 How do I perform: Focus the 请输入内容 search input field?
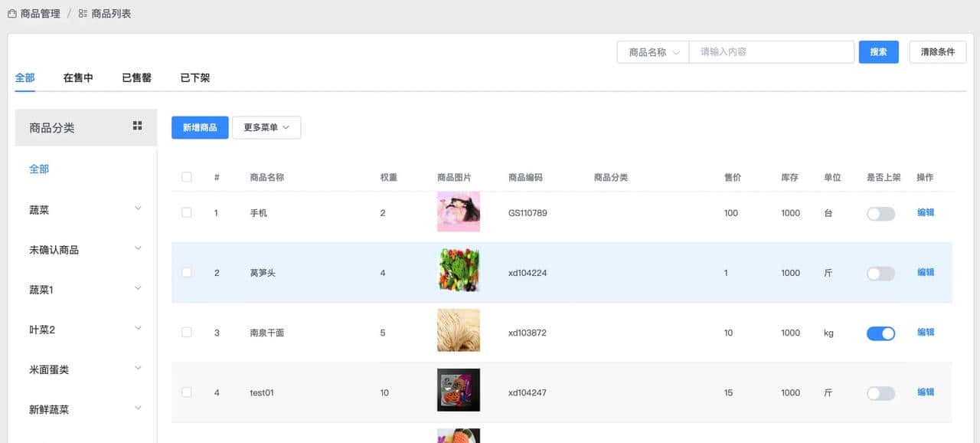click(771, 52)
